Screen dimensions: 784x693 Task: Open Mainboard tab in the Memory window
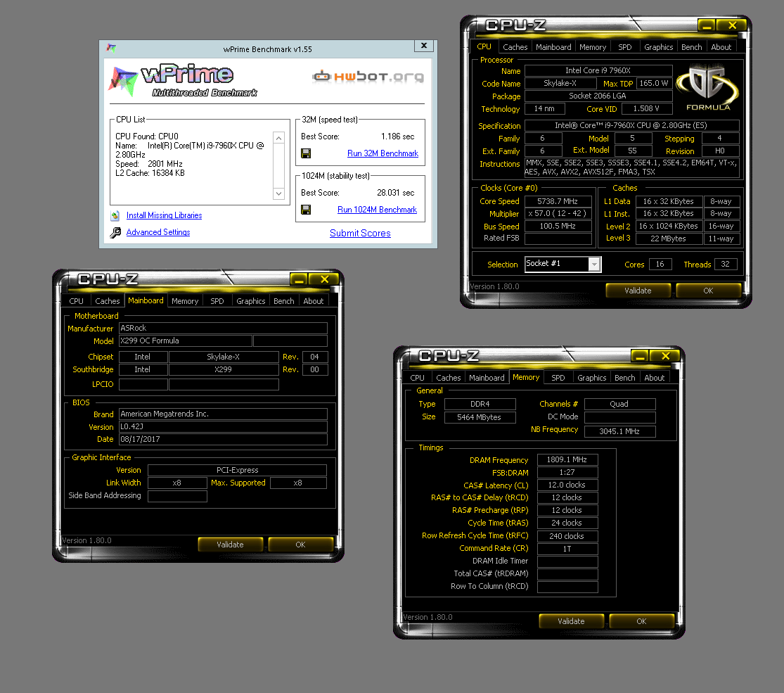[487, 378]
